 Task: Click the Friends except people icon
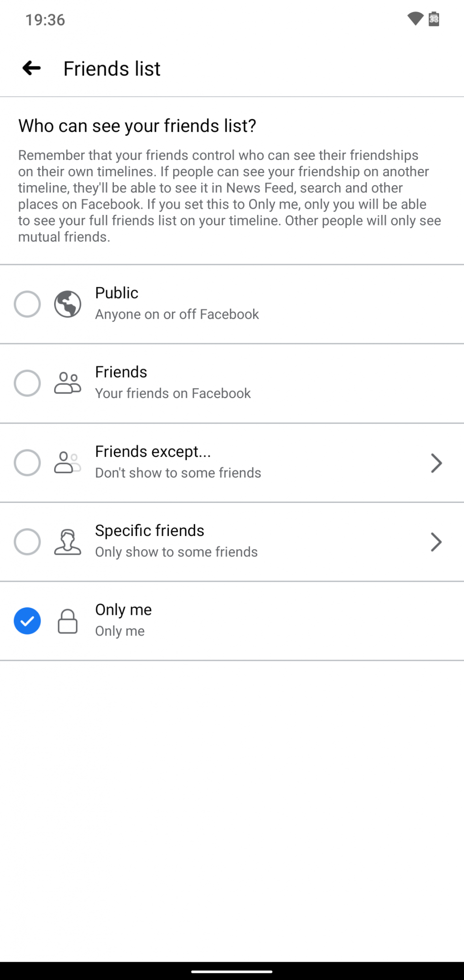pyautogui.click(x=67, y=463)
